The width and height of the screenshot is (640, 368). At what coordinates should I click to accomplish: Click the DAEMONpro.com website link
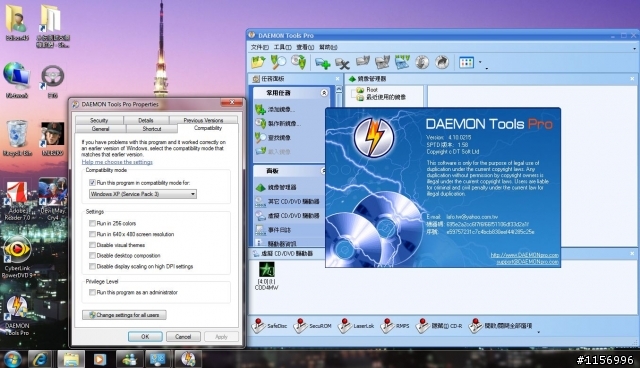click(x=524, y=255)
